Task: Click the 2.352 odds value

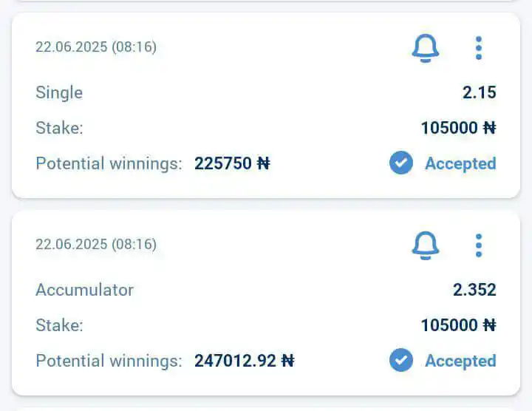Action: (474, 290)
